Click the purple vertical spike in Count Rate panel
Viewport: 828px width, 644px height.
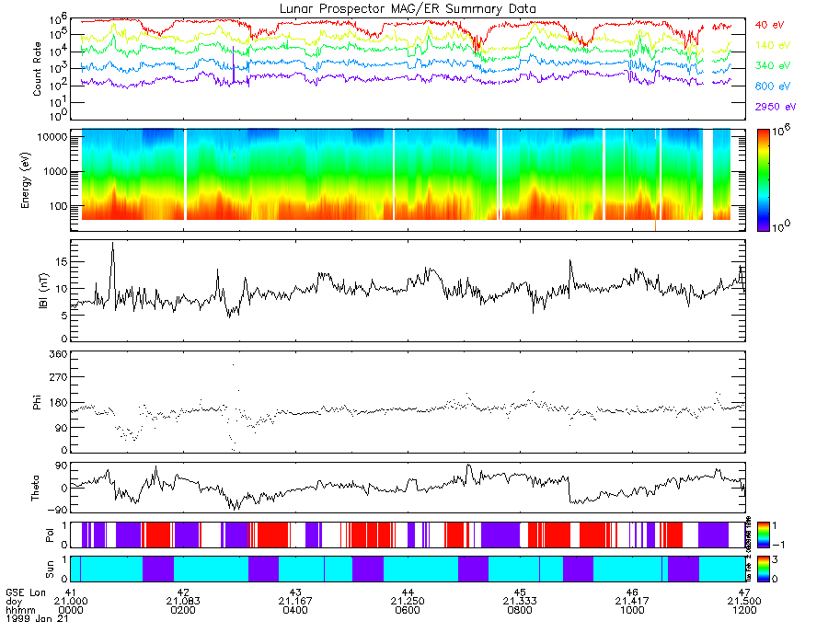234,63
